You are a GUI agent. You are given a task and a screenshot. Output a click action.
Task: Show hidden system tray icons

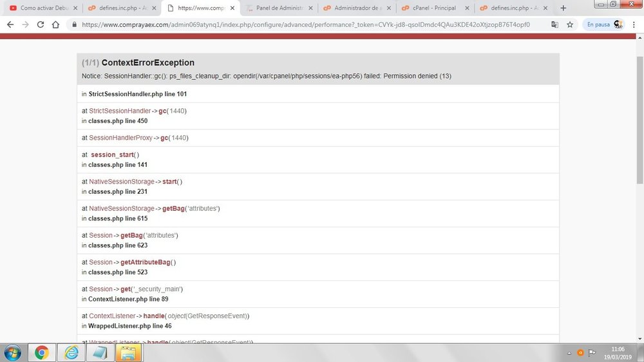569,353
